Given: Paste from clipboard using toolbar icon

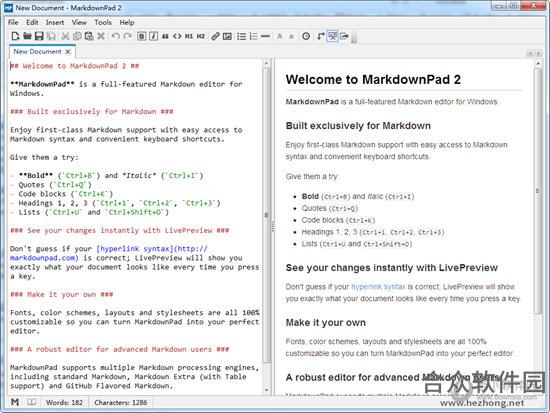Looking at the screenshot, I should pyautogui.click(x=89, y=36).
